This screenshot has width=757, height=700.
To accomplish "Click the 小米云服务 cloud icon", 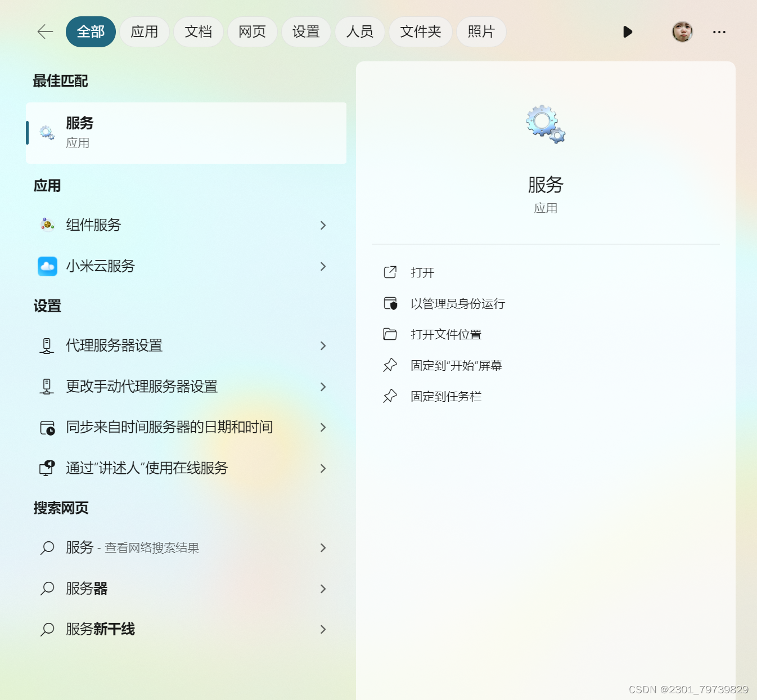I will click(x=47, y=266).
